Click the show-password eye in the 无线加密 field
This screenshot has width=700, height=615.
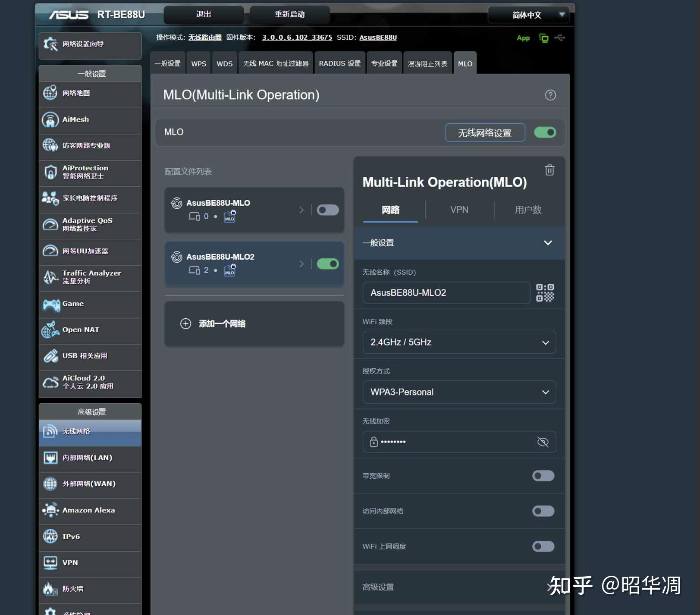click(x=542, y=442)
